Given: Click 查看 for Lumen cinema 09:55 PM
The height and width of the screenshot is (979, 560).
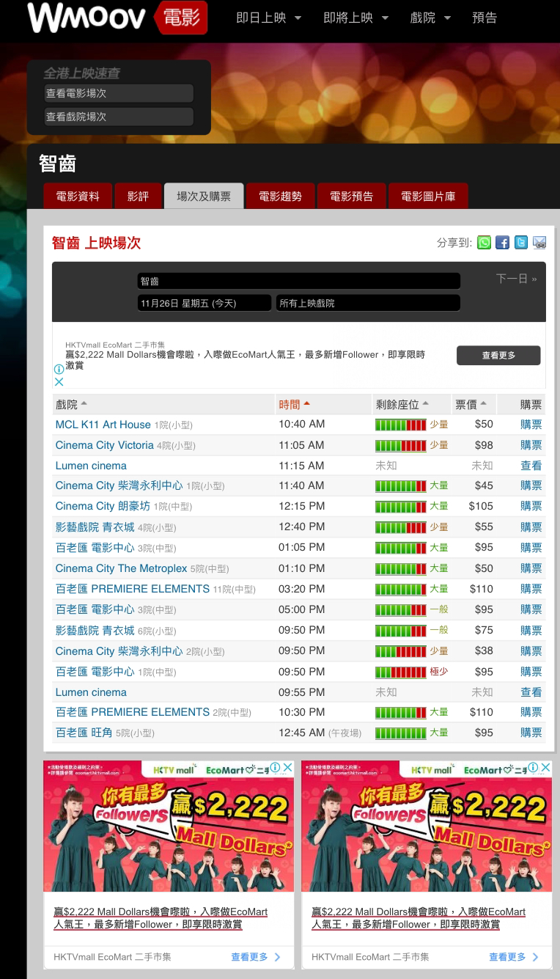Looking at the screenshot, I should (x=531, y=692).
